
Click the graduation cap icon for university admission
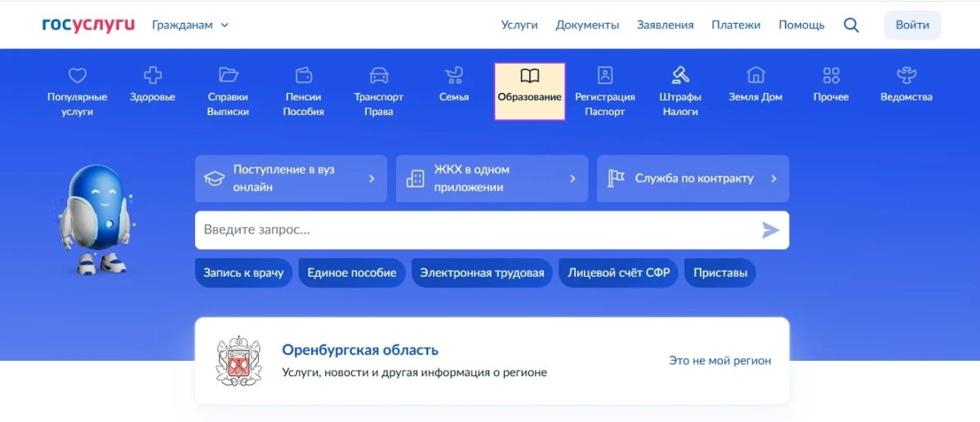point(214,179)
